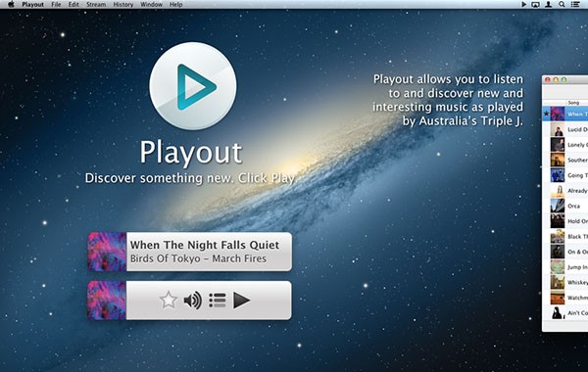Zoom the history window with the green button
This screenshot has height=372, width=588.
point(564,80)
